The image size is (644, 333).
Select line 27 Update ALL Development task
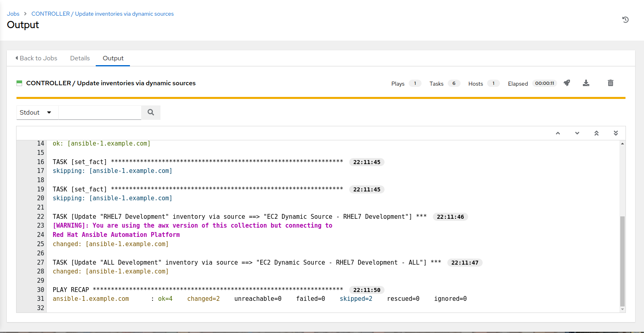pos(247,263)
